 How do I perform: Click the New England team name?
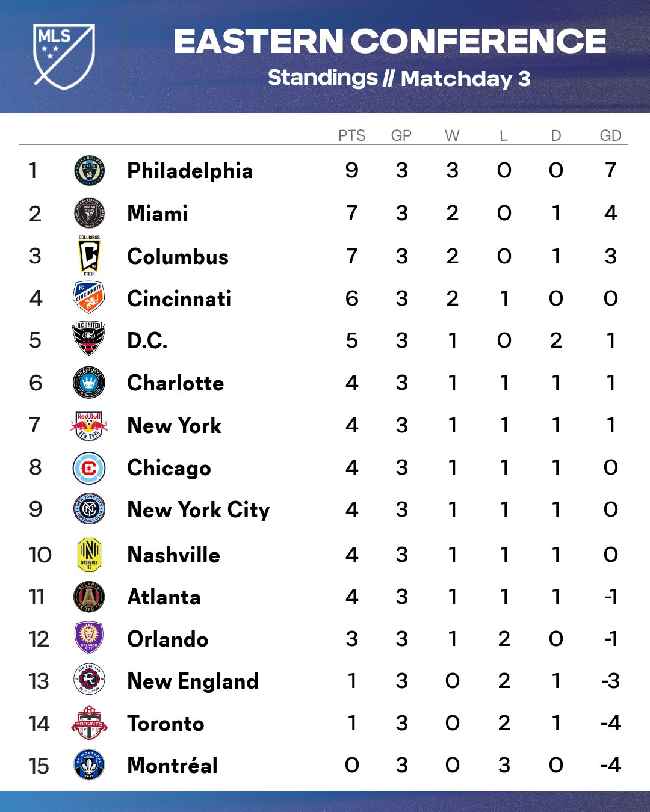click(x=193, y=681)
